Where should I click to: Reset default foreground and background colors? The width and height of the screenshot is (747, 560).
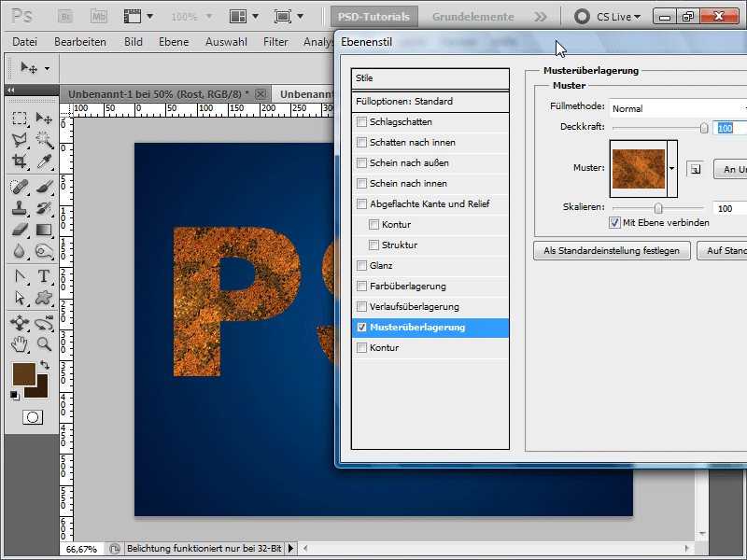[x=15, y=395]
